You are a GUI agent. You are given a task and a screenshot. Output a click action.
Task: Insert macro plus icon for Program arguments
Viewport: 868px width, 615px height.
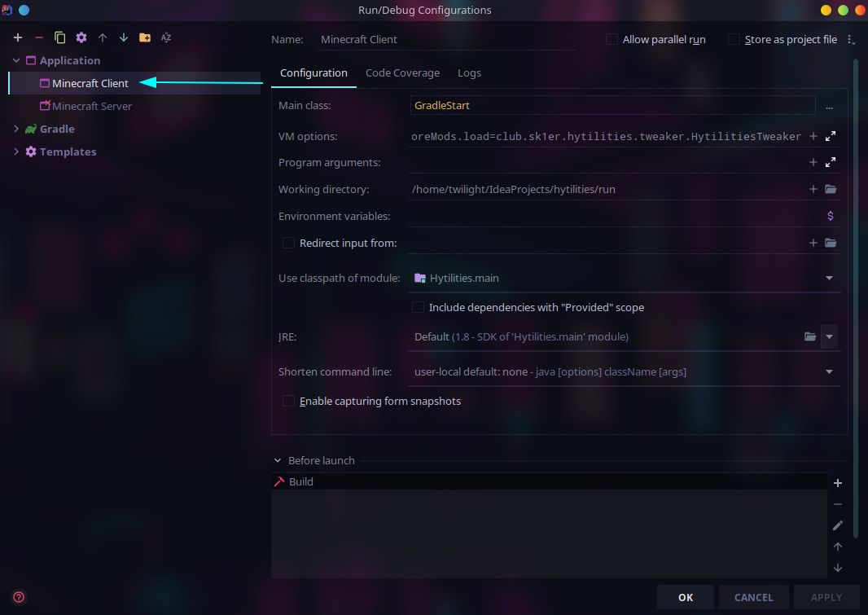813,163
